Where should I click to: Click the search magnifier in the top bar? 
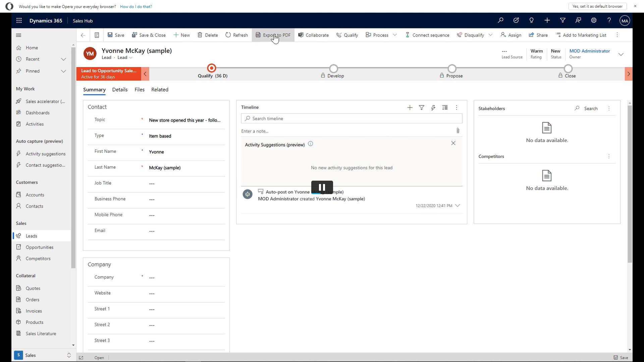pos(500,20)
